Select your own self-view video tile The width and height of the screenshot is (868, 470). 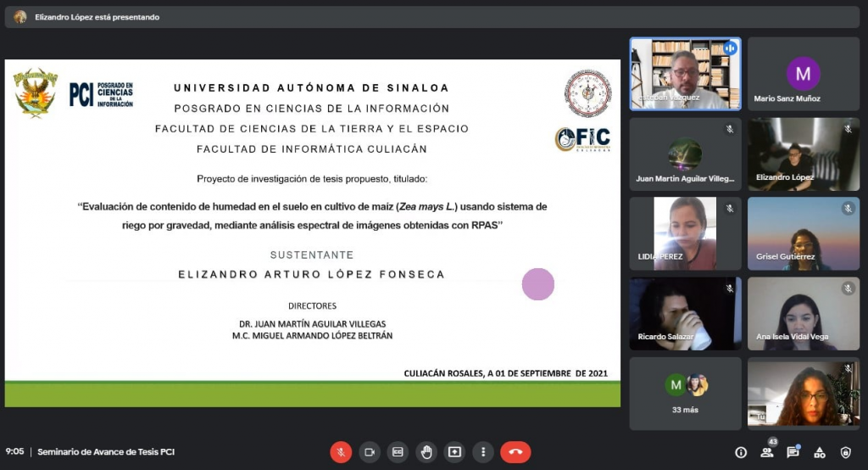pos(804,394)
